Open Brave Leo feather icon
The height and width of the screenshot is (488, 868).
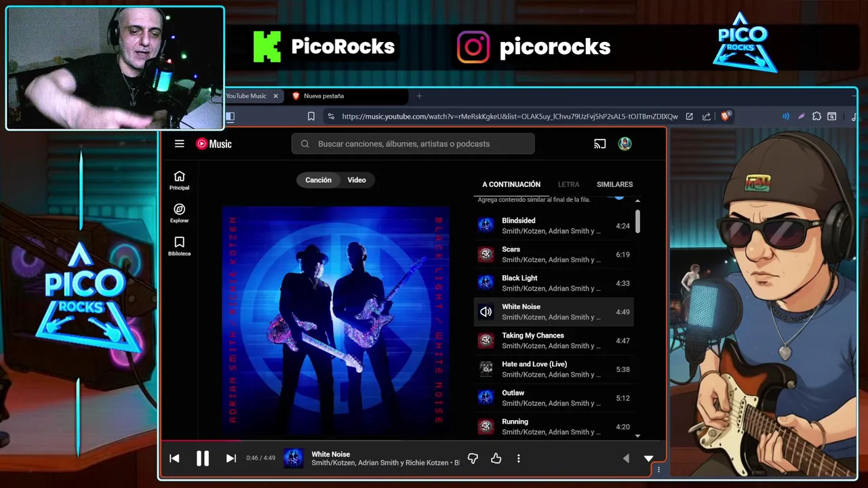click(801, 117)
